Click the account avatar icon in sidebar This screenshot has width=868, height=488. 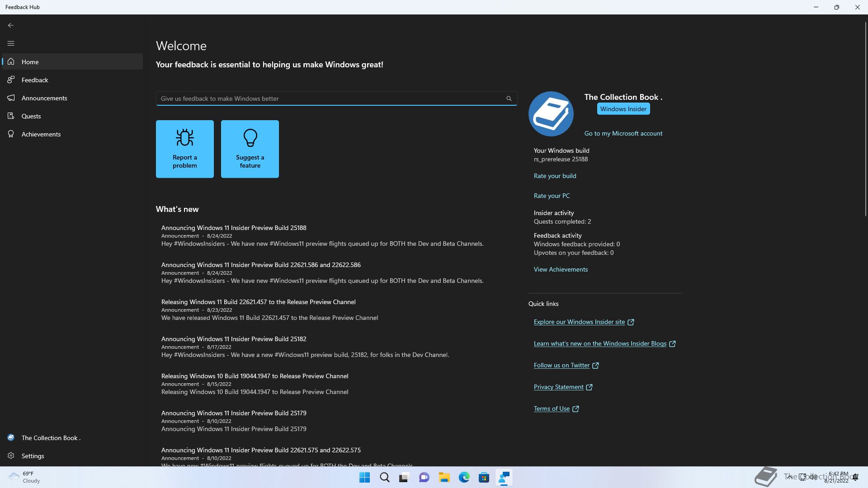click(11, 437)
